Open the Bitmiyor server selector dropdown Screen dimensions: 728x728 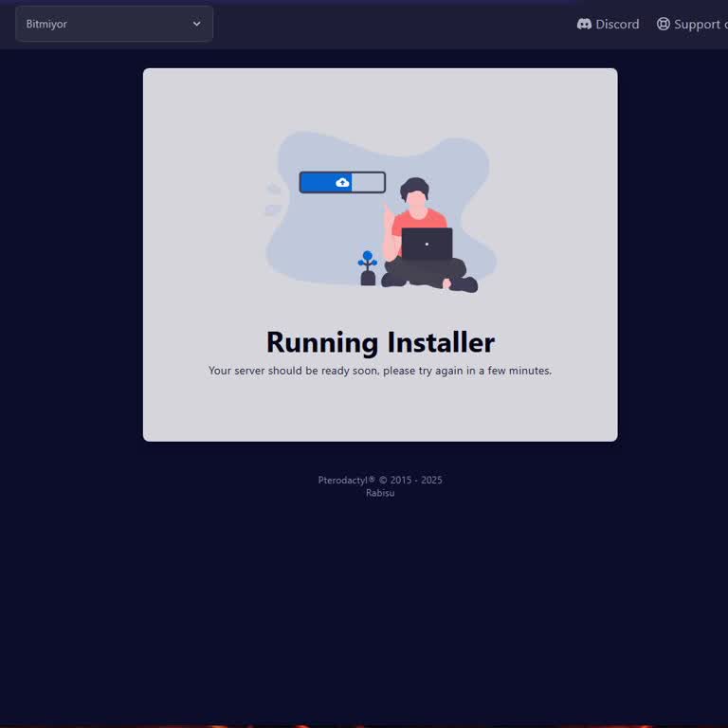click(x=114, y=24)
